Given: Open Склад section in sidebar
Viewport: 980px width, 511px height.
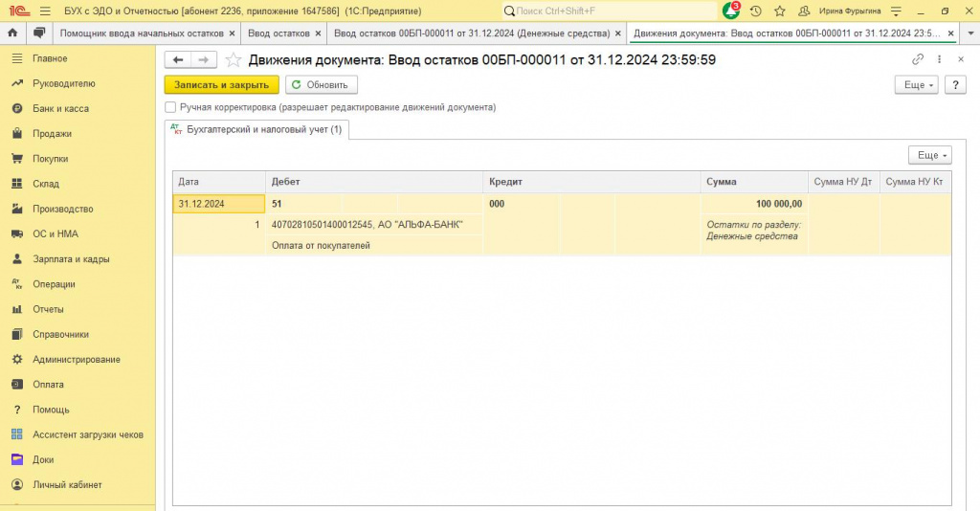Looking at the screenshot, I should click(46, 184).
